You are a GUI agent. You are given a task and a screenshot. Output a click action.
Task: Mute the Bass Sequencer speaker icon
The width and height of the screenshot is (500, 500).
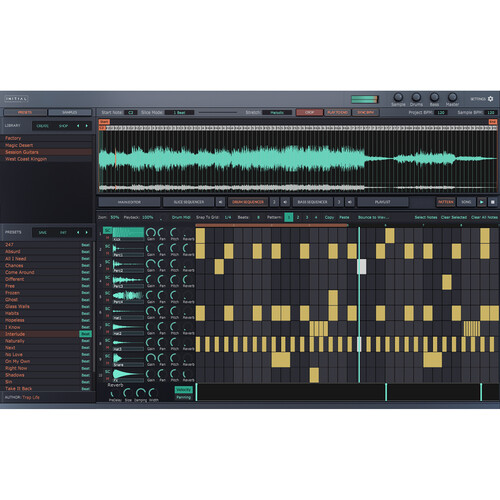click(x=349, y=202)
